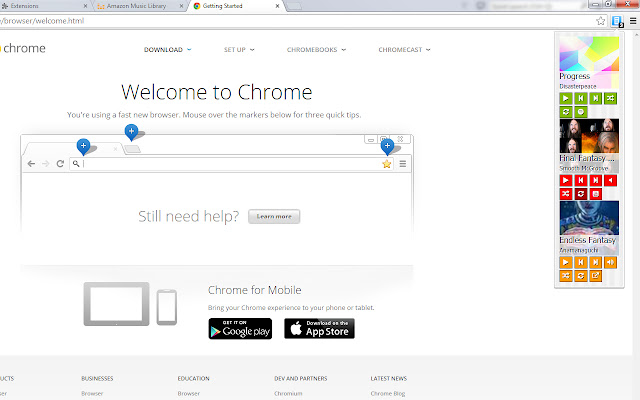Toggle shuffle in green Progress controls

pos(611,98)
